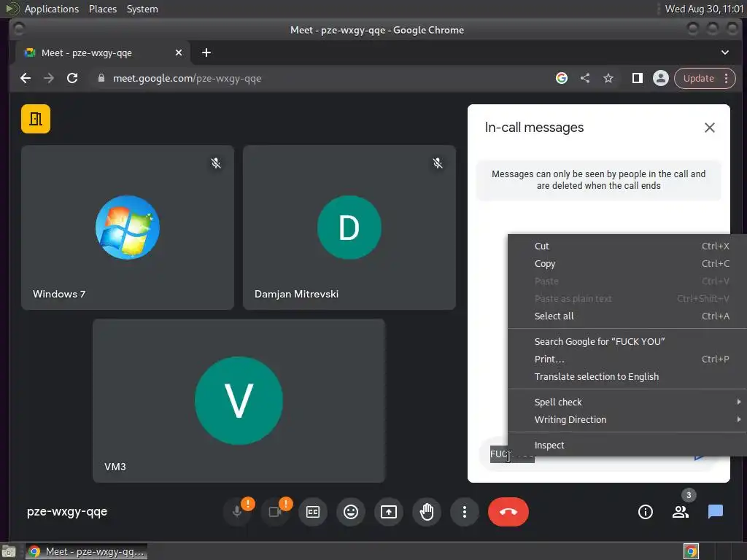The width and height of the screenshot is (747, 560).
Task: Click the Google icon in the toolbar
Action: click(562, 78)
